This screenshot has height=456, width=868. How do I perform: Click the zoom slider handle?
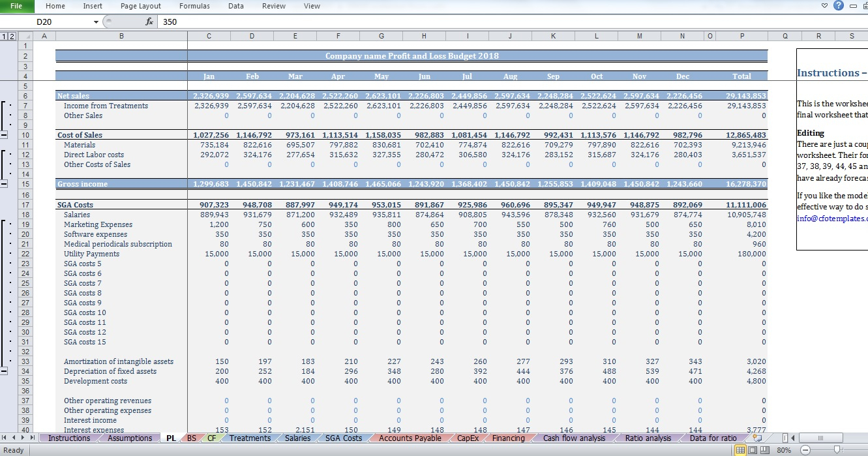click(x=839, y=450)
